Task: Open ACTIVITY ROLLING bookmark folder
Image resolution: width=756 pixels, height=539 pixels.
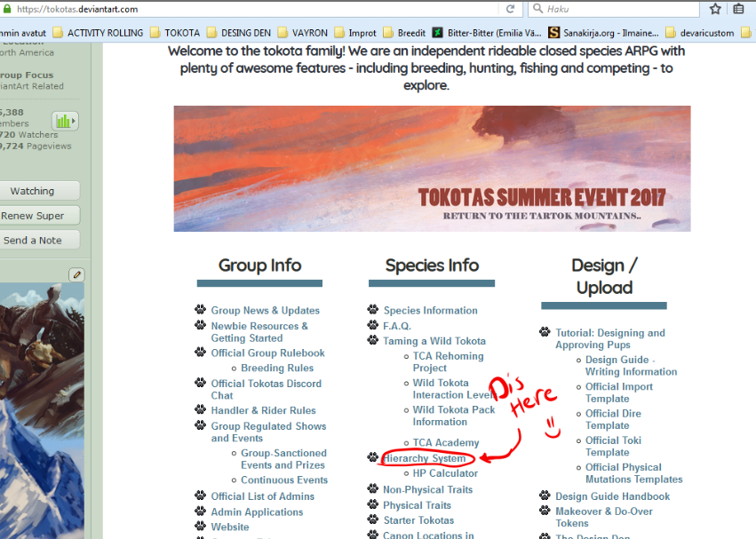Action: click(99, 33)
